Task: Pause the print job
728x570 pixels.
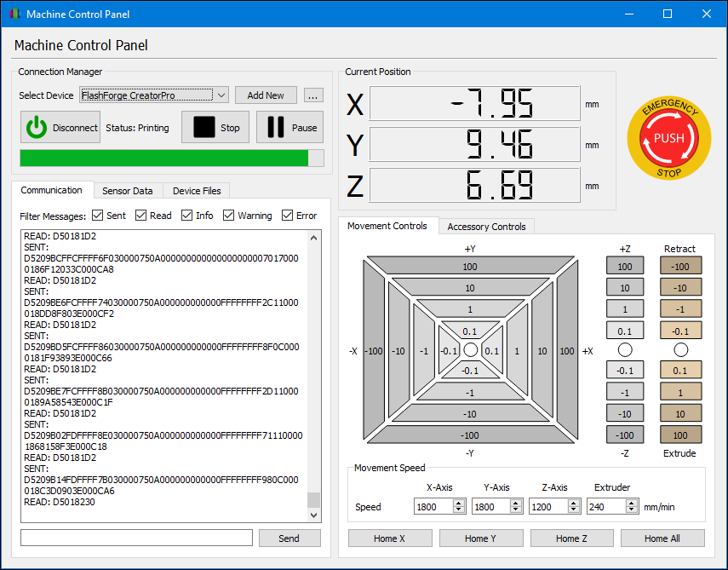Action: pyautogui.click(x=290, y=127)
